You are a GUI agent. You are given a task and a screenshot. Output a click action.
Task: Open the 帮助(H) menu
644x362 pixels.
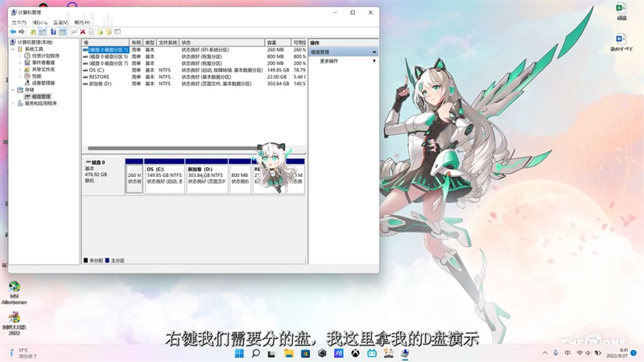tap(82, 23)
